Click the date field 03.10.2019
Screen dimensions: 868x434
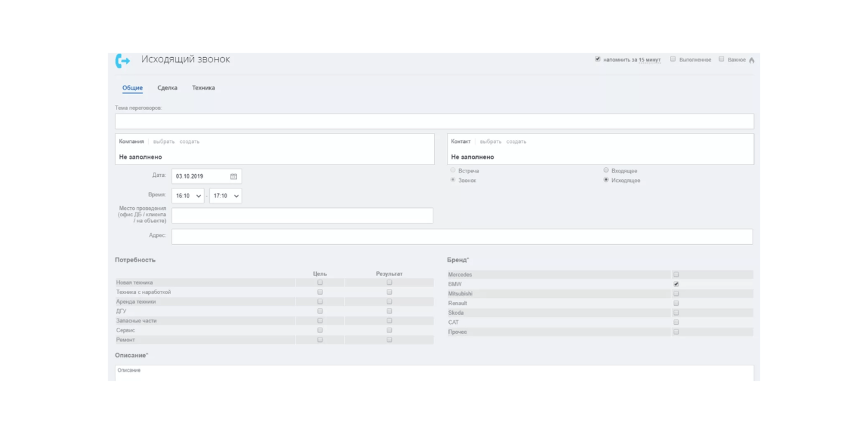tap(207, 176)
